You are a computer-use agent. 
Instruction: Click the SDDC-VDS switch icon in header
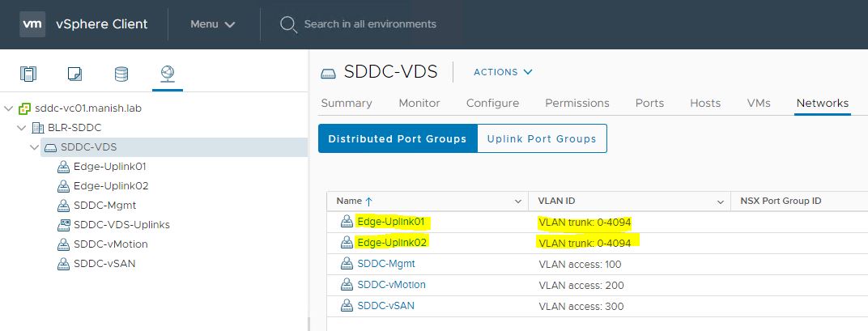[x=328, y=73]
